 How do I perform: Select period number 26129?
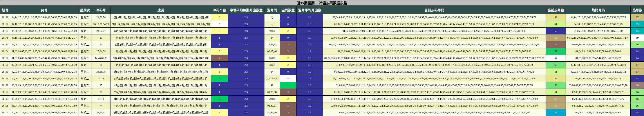click(5, 85)
